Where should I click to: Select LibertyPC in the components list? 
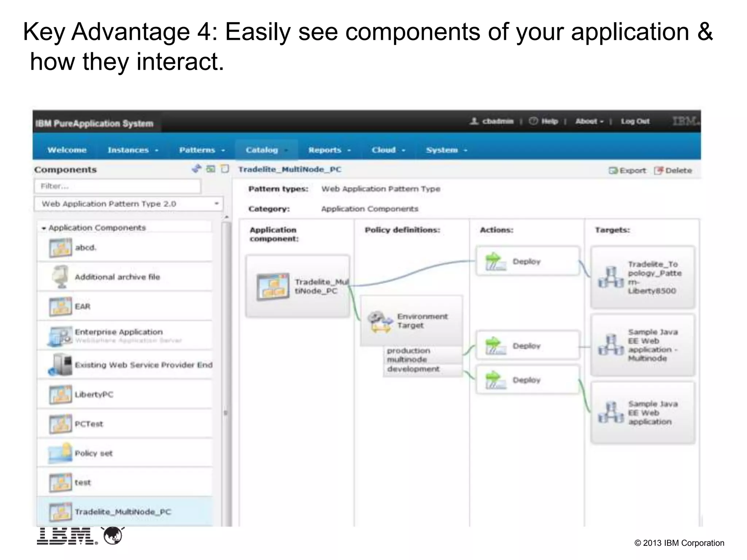coord(94,394)
